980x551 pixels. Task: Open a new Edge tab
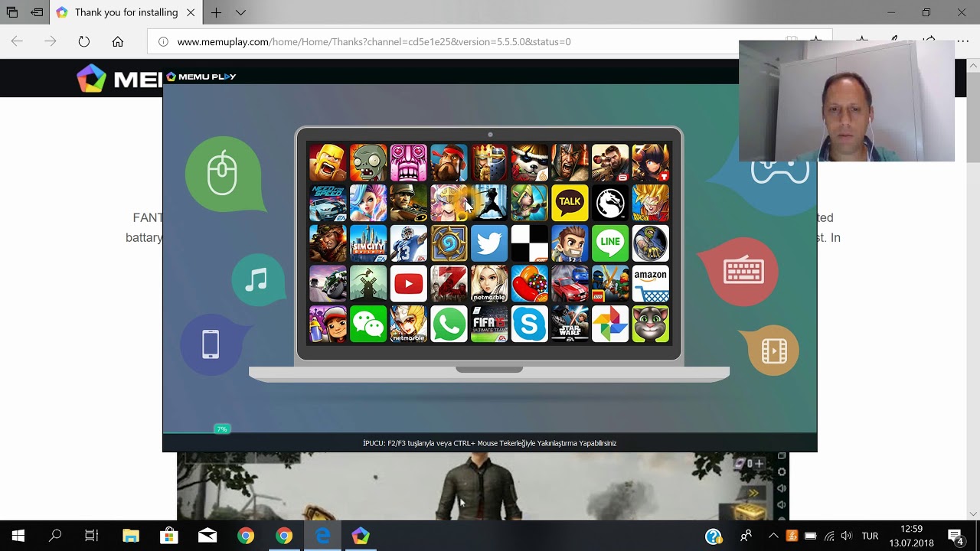pos(217,12)
